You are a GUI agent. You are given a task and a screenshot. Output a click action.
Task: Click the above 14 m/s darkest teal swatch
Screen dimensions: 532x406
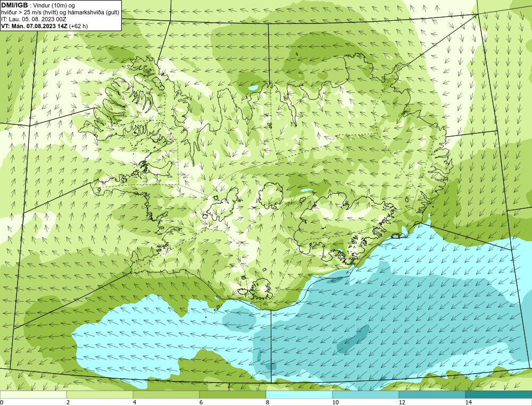(x=499, y=394)
